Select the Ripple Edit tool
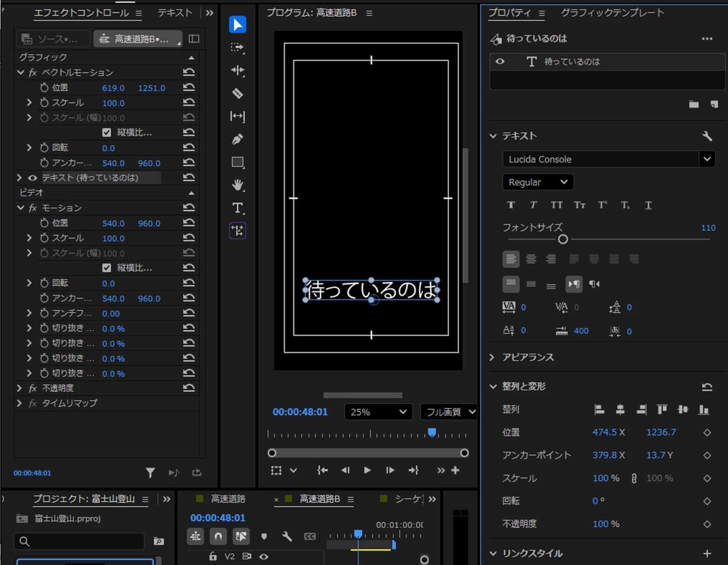Screen dimensions: 728x565 [x=237, y=70]
